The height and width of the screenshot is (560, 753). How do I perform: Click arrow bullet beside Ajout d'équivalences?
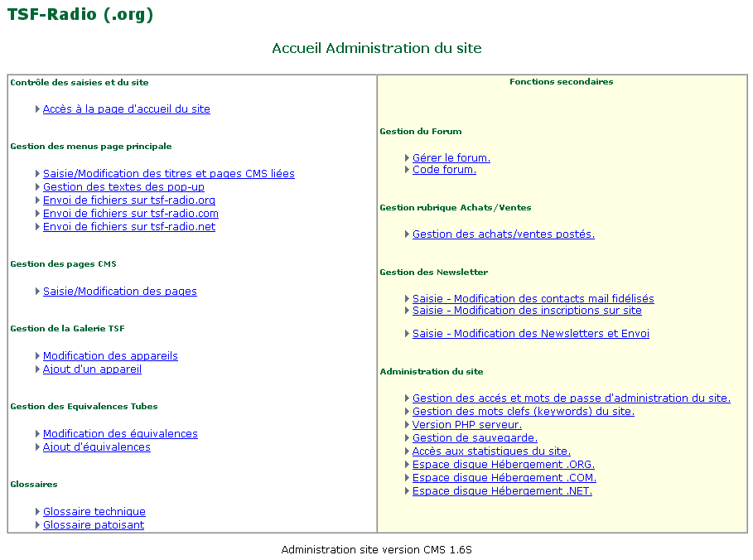37,447
